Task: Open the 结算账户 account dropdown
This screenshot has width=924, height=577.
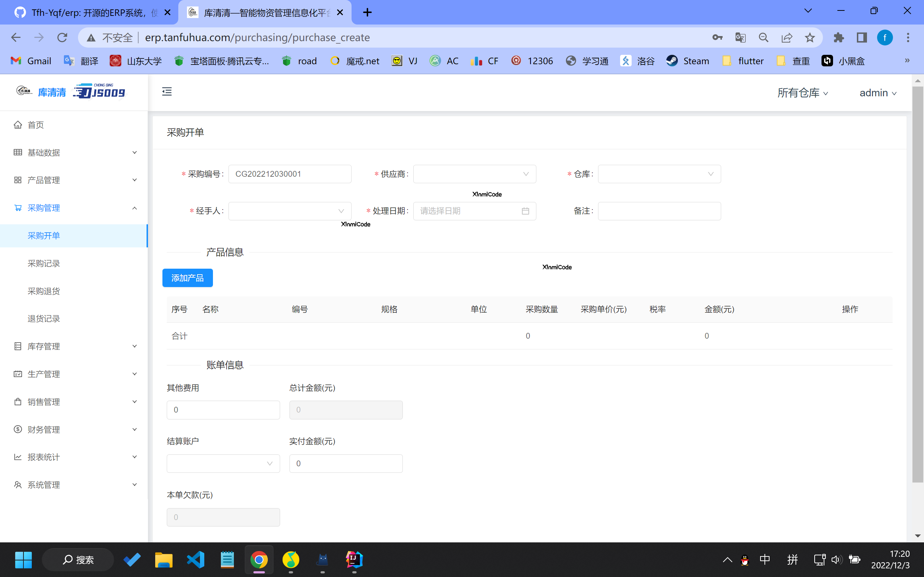Action: pyautogui.click(x=223, y=463)
